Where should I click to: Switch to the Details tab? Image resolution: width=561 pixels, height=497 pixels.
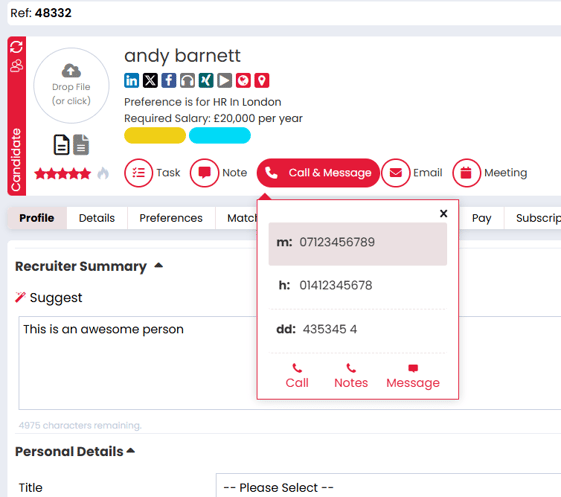click(x=97, y=218)
